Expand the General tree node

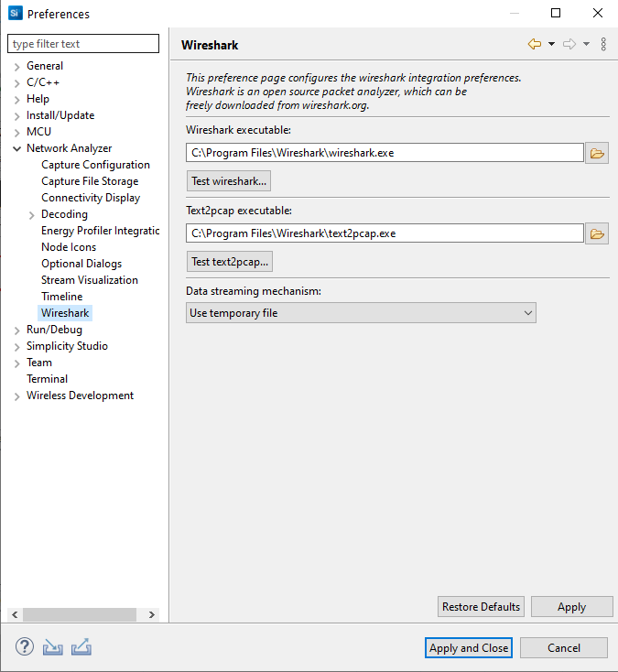pos(16,67)
